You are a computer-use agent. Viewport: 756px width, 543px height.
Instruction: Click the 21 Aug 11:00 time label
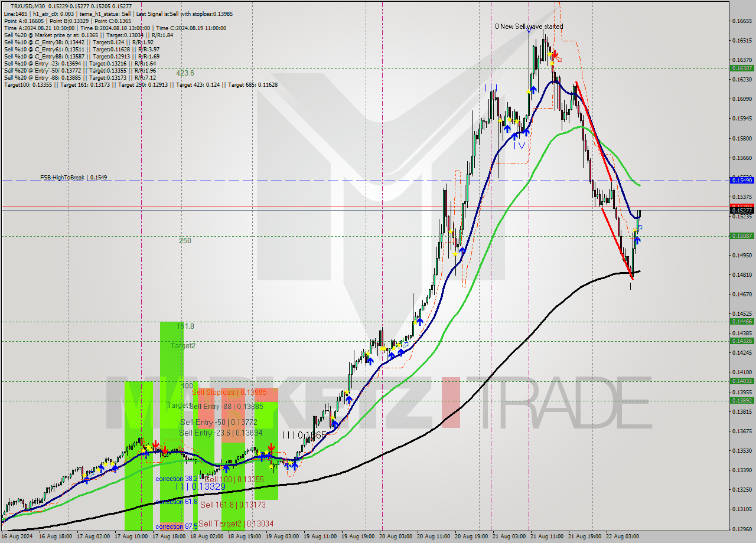[x=546, y=537]
